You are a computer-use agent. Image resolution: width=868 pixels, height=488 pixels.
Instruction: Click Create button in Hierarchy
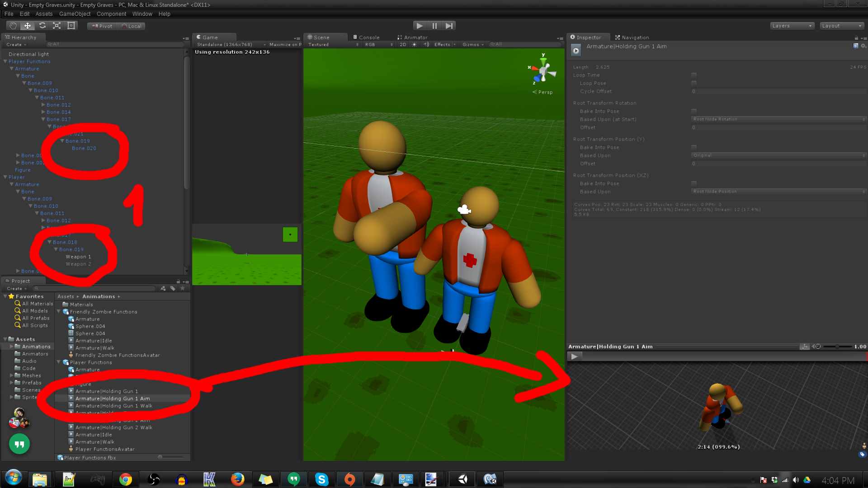click(x=16, y=44)
